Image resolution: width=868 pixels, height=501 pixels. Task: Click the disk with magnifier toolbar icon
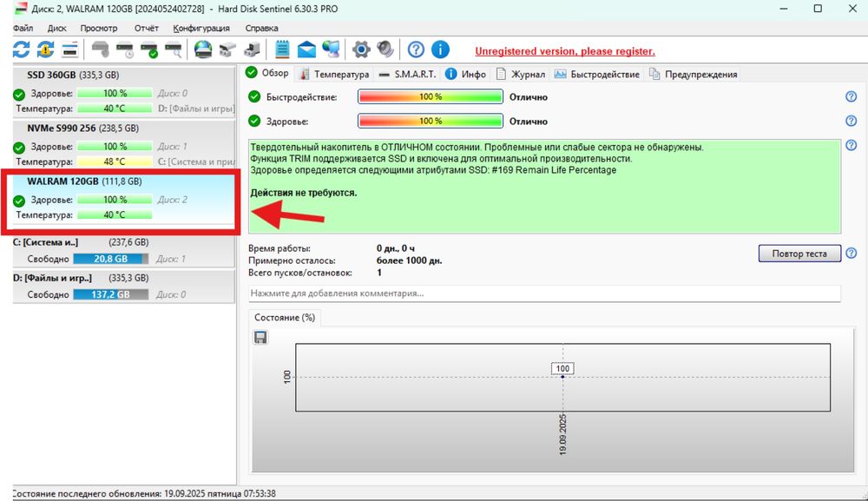click(174, 49)
